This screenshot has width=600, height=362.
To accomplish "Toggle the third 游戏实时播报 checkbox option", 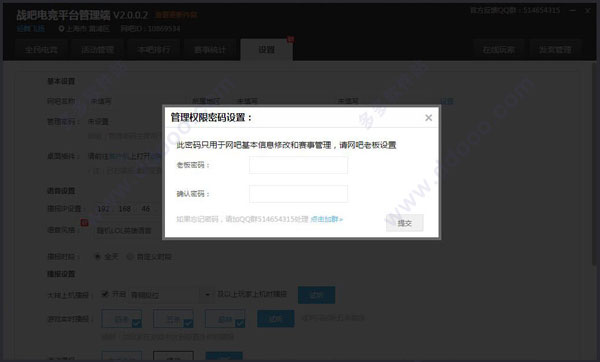I will pos(225,319).
